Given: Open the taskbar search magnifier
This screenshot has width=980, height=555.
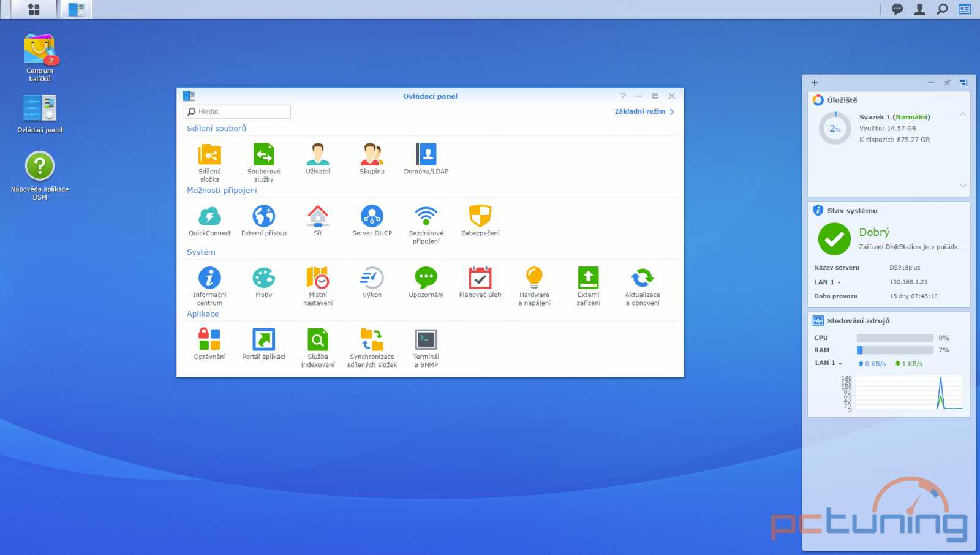Looking at the screenshot, I should point(943,9).
